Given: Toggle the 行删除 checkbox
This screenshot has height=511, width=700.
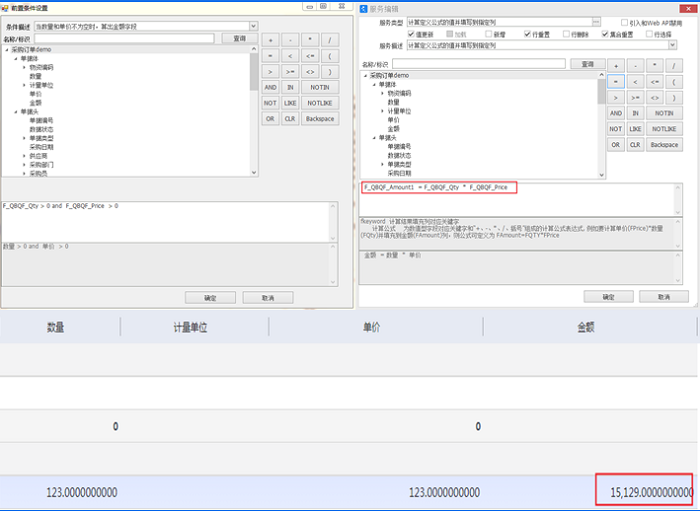Looking at the screenshot, I should coord(566,34).
